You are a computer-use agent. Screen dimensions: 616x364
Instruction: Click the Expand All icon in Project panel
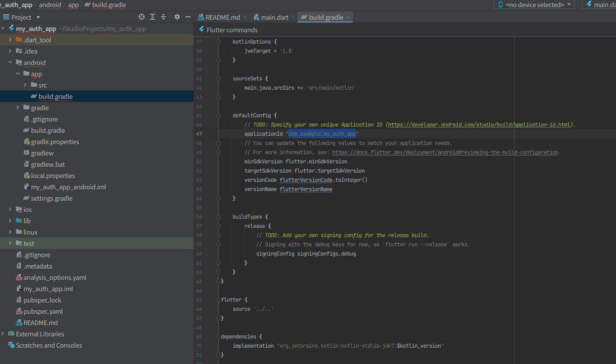tap(153, 17)
